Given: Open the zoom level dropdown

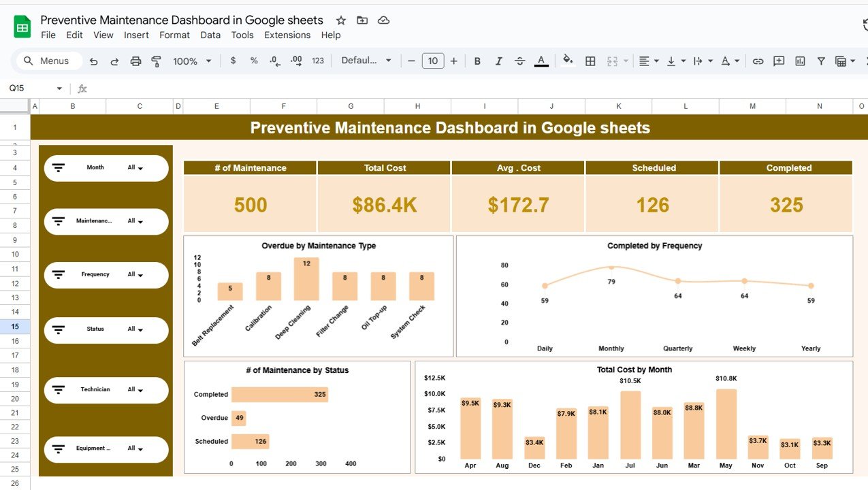Looking at the screenshot, I should pos(192,61).
